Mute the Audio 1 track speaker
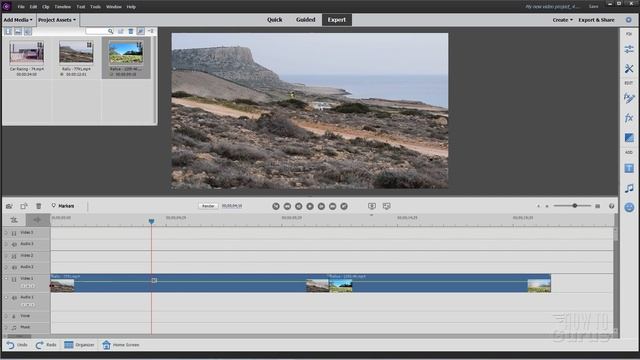The width and height of the screenshot is (640, 360). 14,298
